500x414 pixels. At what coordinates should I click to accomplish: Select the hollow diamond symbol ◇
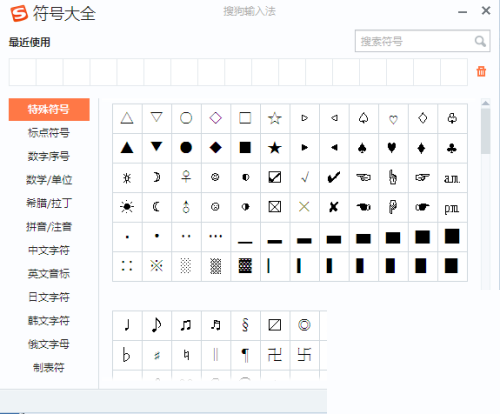click(216, 118)
